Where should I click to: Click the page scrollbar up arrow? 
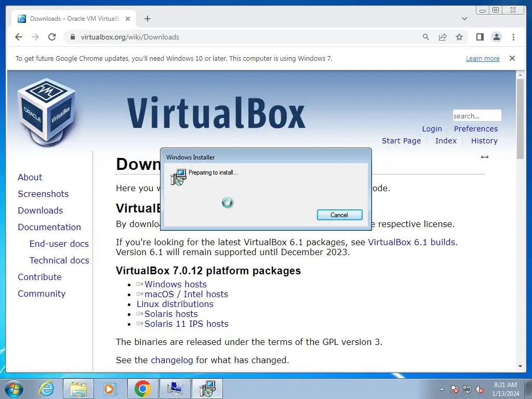tap(520, 74)
